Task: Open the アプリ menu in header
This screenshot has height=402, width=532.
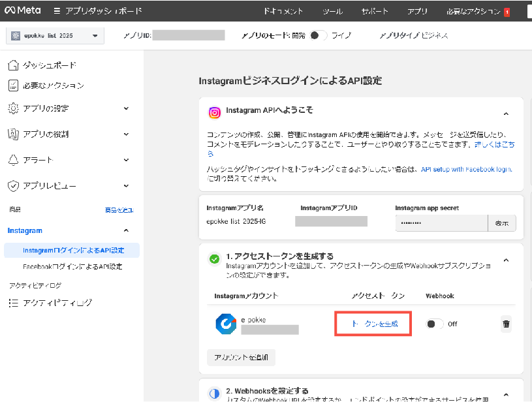Action: 417,11
